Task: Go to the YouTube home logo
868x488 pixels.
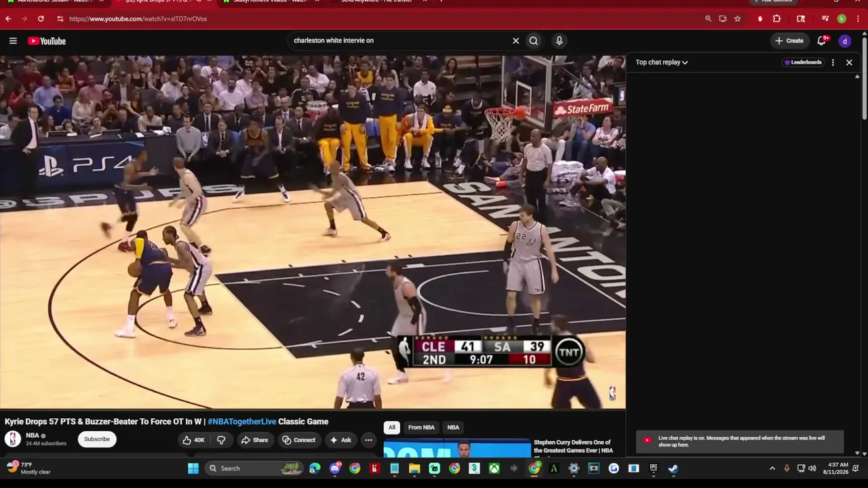Action: [x=47, y=41]
